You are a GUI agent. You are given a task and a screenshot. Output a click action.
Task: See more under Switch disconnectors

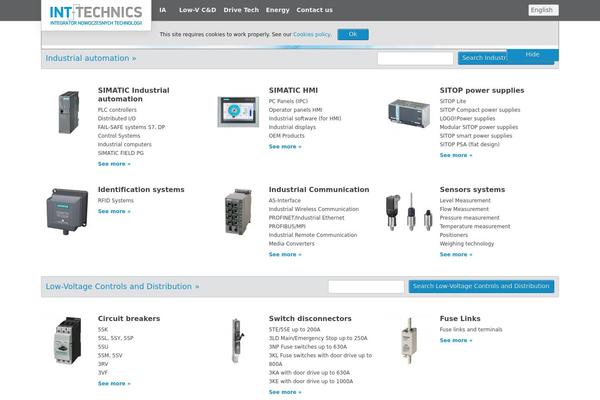click(x=285, y=392)
